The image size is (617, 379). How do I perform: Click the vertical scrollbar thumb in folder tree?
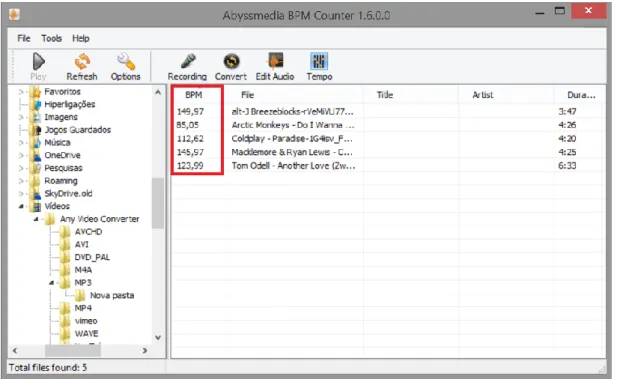click(158, 203)
